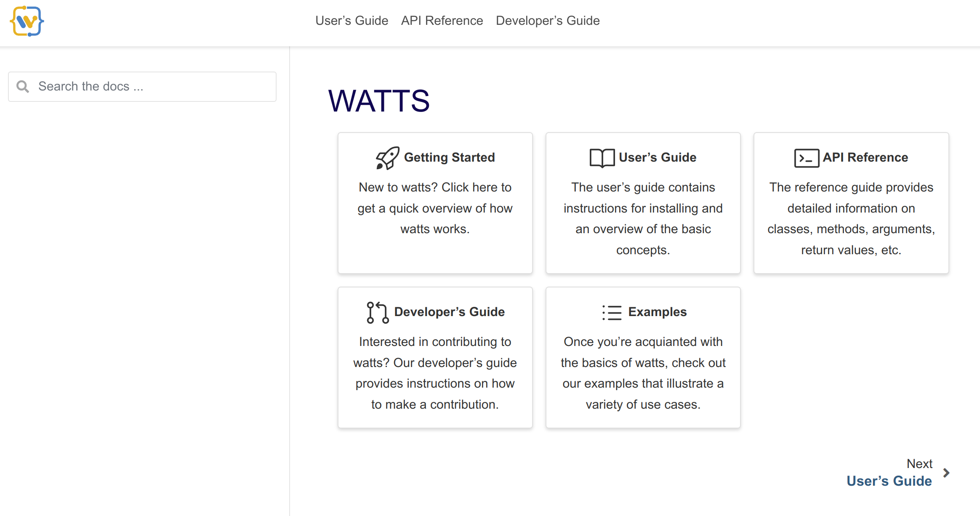The image size is (980, 516).
Task: Click the search magnifier icon
Action: tap(22, 87)
